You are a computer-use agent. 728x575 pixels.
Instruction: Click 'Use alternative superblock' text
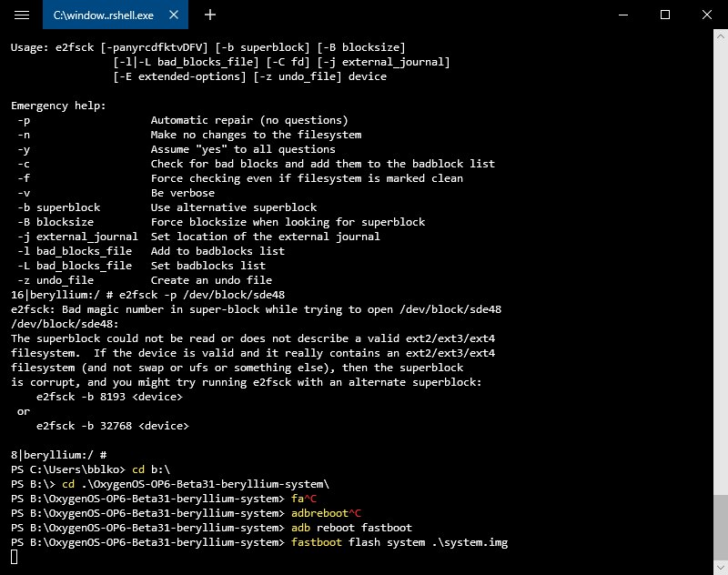(x=234, y=207)
